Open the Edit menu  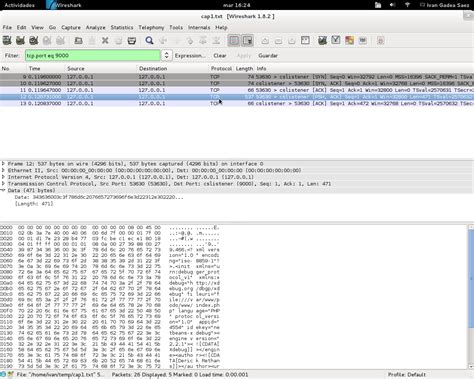21,27
